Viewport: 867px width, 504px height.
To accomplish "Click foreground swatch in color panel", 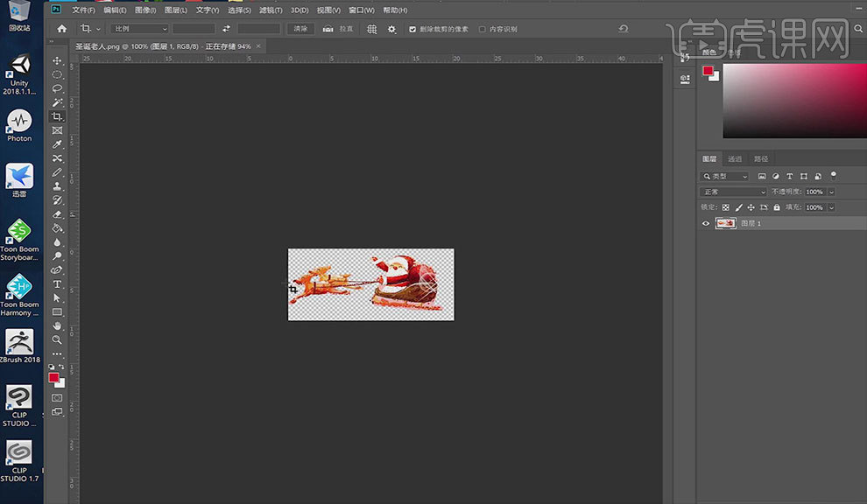I will (708, 71).
